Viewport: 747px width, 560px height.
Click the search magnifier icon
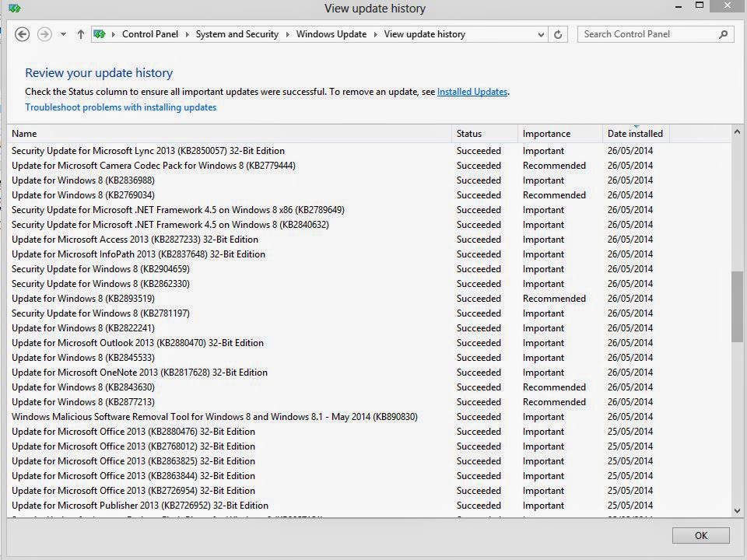pyautogui.click(x=723, y=34)
